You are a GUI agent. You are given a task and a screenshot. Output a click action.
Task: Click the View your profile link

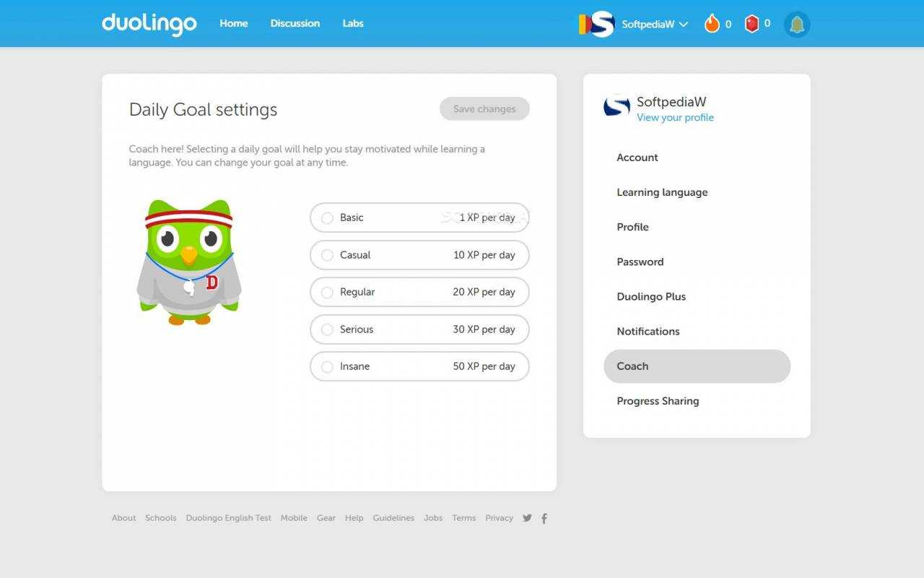pos(675,118)
